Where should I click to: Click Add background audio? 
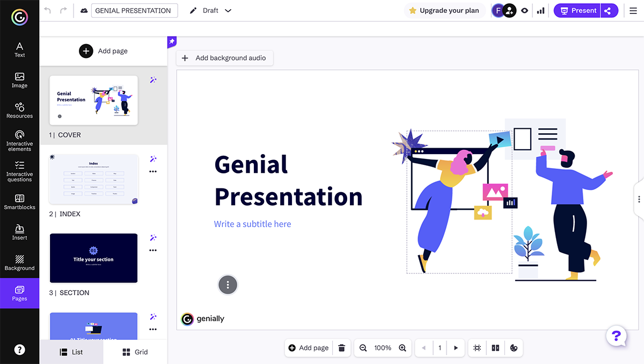224,58
